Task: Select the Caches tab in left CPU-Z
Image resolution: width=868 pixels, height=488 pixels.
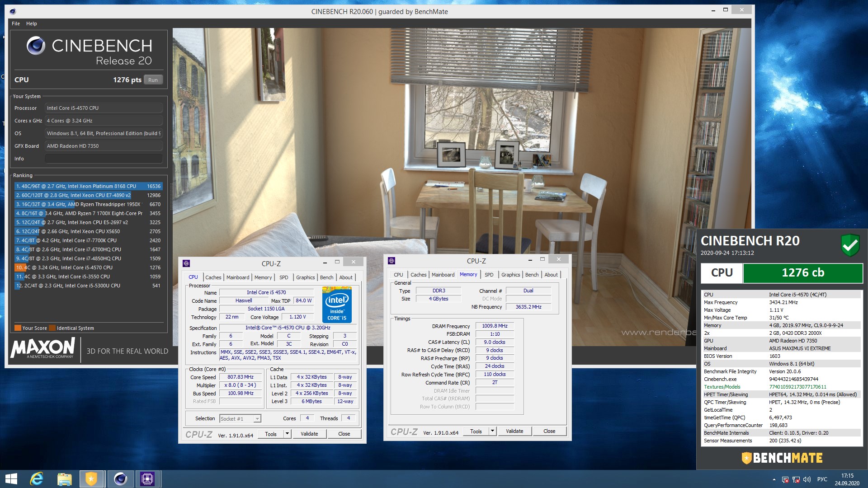Action: (213, 277)
